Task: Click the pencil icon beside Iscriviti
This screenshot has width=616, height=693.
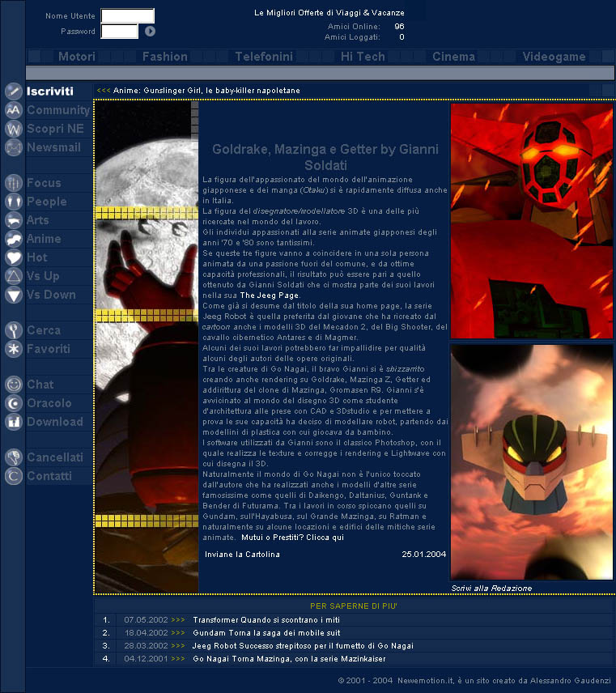Action: point(14,91)
